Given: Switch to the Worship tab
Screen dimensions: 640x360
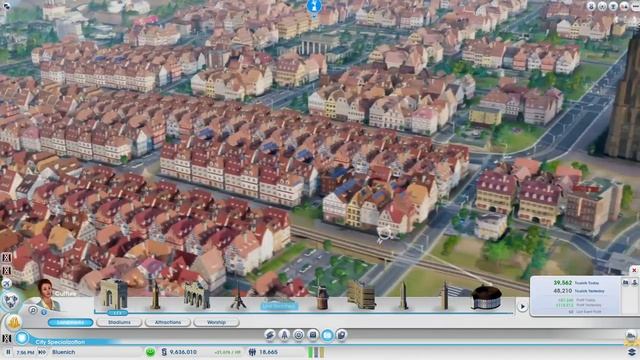Looking at the screenshot, I should coord(216,322).
